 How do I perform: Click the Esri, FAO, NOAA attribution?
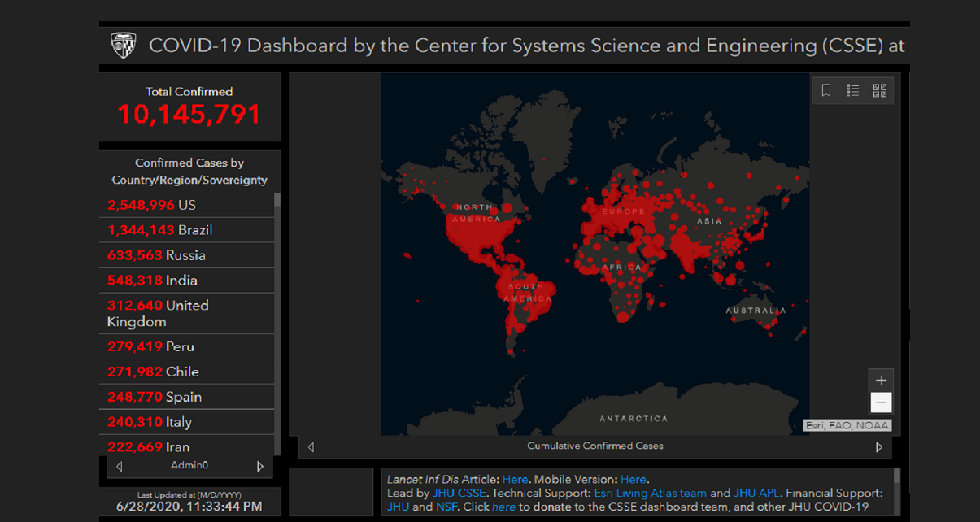pos(847,425)
